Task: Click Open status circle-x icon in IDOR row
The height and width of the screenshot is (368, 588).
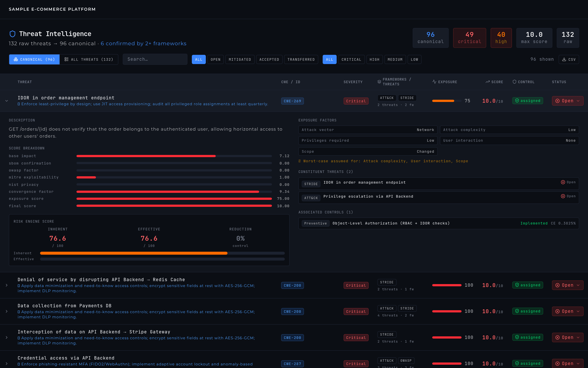Action: [x=558, y=101]
